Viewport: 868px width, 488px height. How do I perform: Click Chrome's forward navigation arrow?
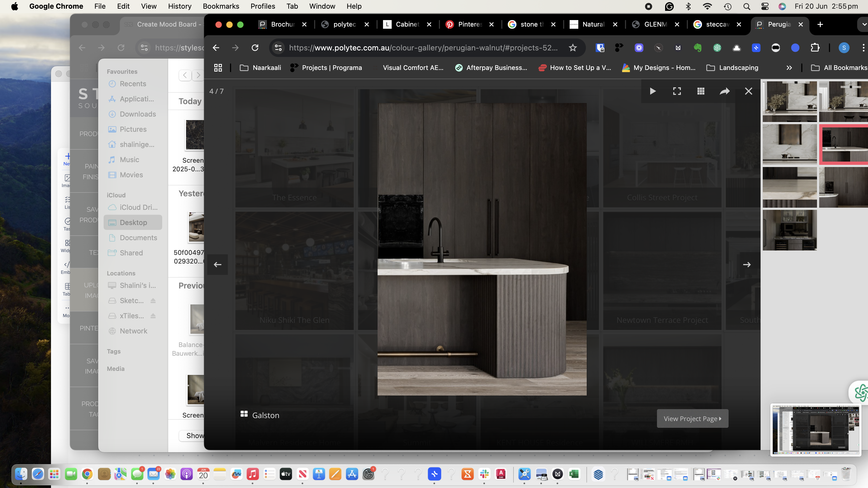(235, 48)
